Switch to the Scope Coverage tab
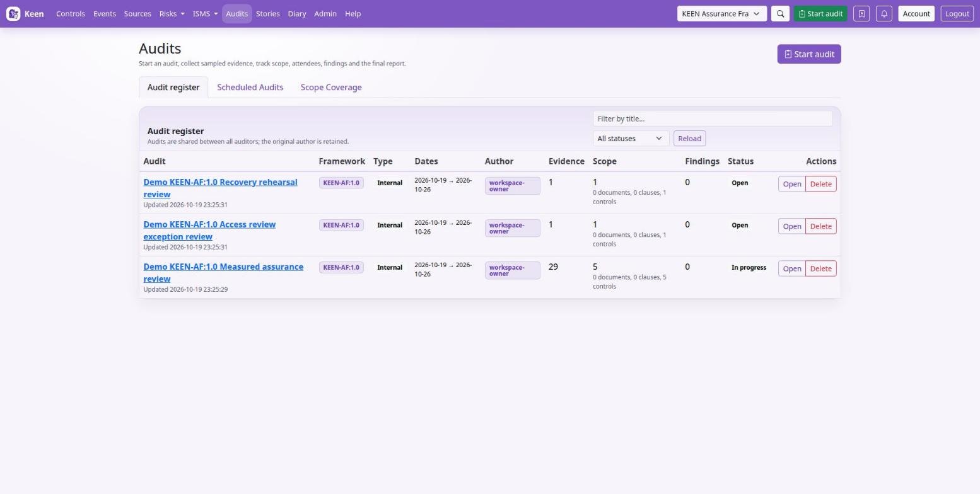Viewport: 980px width, 494px height. point(331,88)
